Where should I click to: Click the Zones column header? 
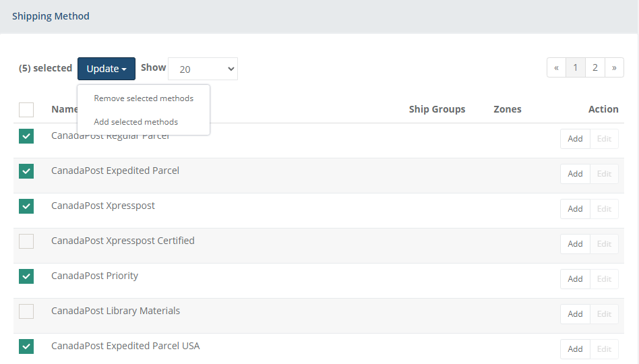click(x=508, y=109)
